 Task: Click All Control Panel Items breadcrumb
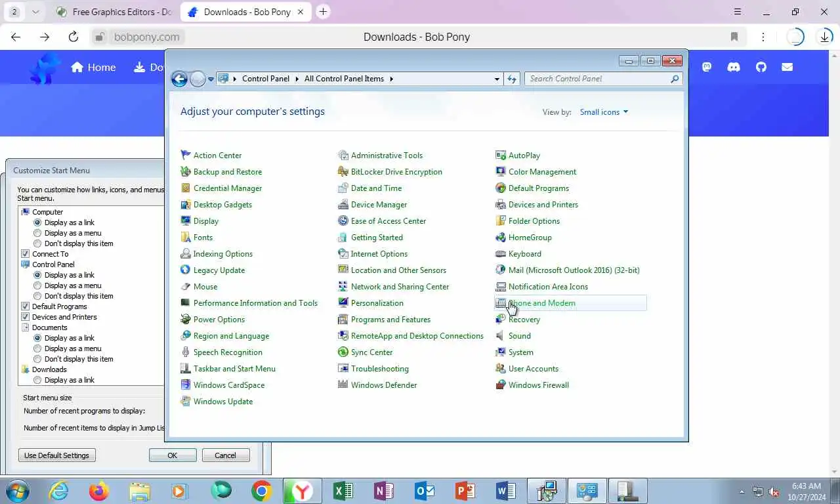344,79
